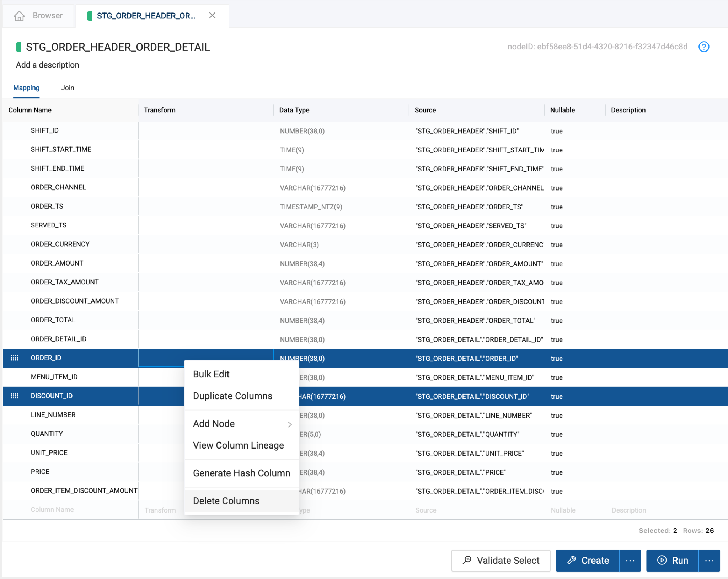Select the LINE_NUMBER column name

[53, 415]
